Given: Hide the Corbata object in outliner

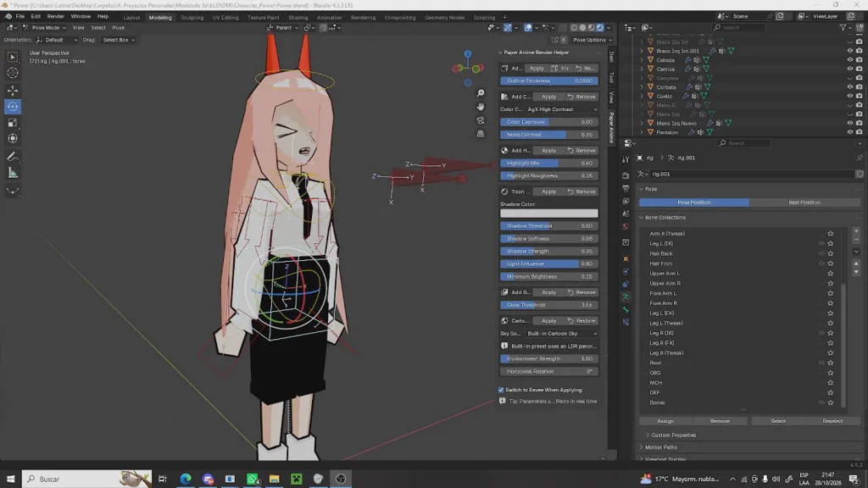Looking at the screenshot, I should pos(849,87).
